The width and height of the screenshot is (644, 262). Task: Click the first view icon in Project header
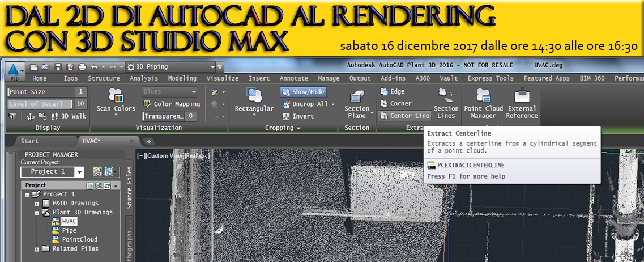coord(90,186)
